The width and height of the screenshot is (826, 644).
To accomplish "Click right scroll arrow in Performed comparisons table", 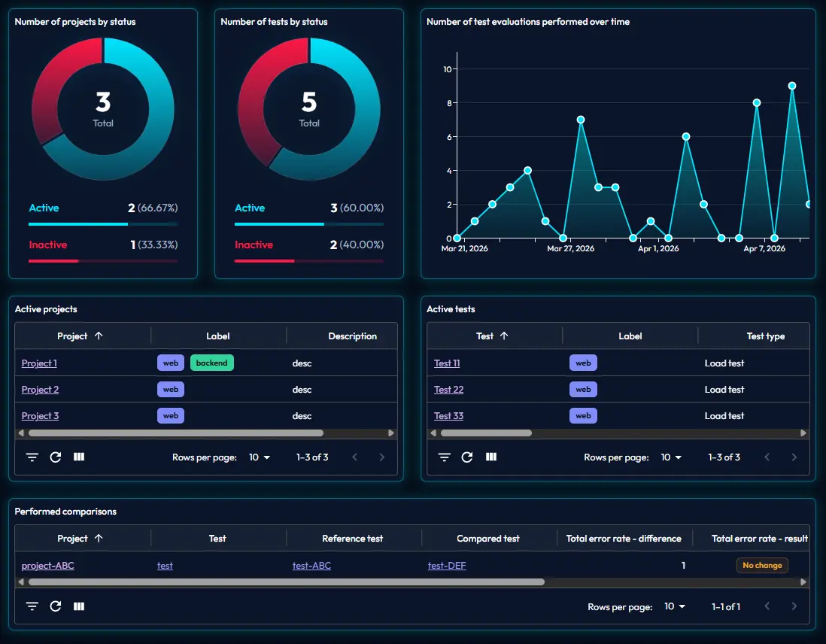I will coord(803,582).
